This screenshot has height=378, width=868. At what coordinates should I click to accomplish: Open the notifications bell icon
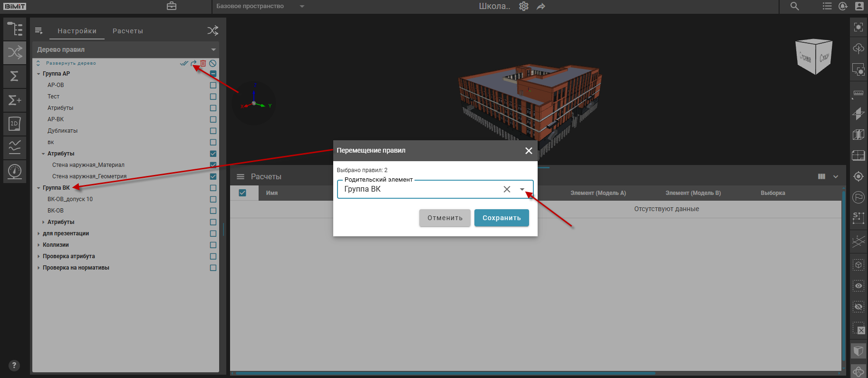pos(843,6)
